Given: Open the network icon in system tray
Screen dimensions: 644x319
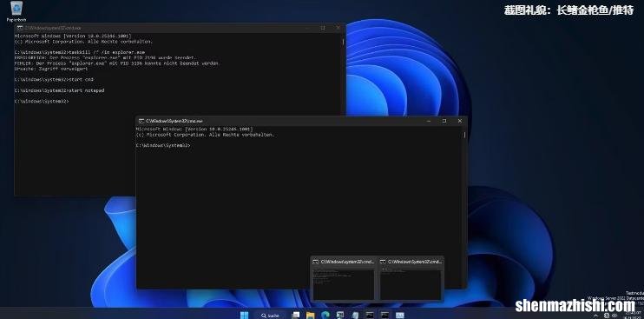Looking at the screenshot, I should (607, 316).
